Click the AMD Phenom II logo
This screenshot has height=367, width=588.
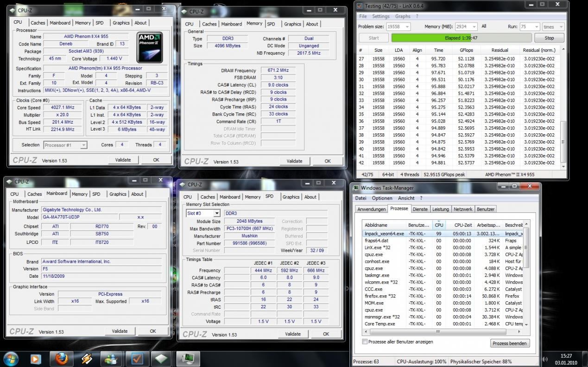pos(150,47)
